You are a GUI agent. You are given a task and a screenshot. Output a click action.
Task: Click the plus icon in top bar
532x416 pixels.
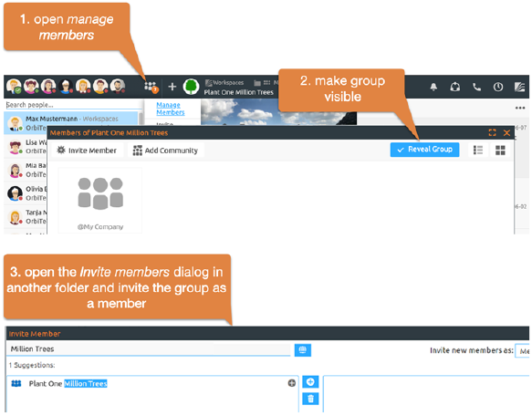(172, 87)
